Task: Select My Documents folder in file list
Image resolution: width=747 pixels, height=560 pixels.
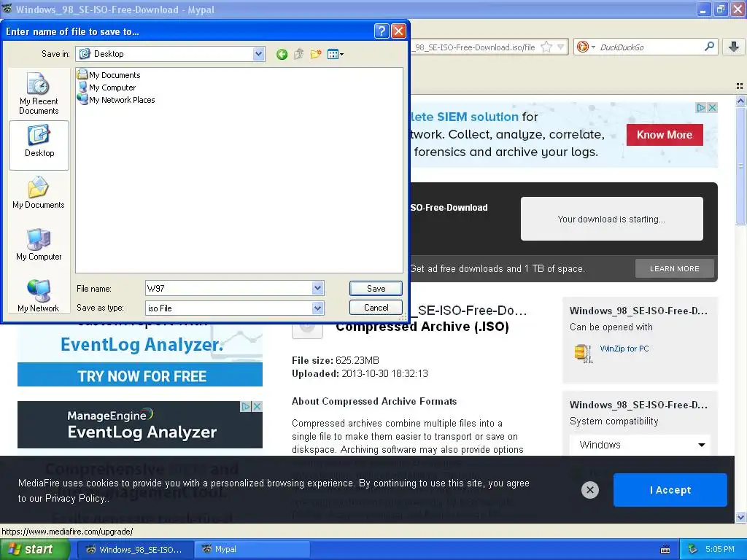Action: pos(109,75)
